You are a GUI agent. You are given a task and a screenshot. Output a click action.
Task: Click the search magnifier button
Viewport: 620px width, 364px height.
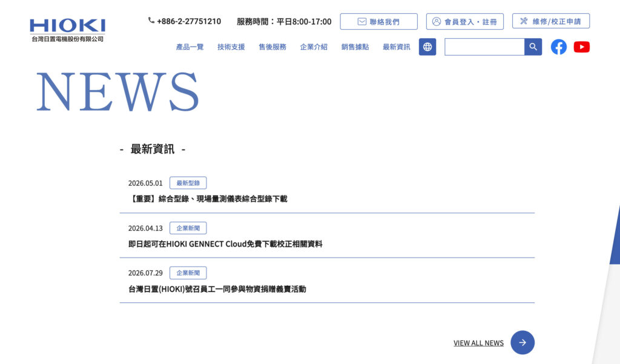click(x=533, y=47)
